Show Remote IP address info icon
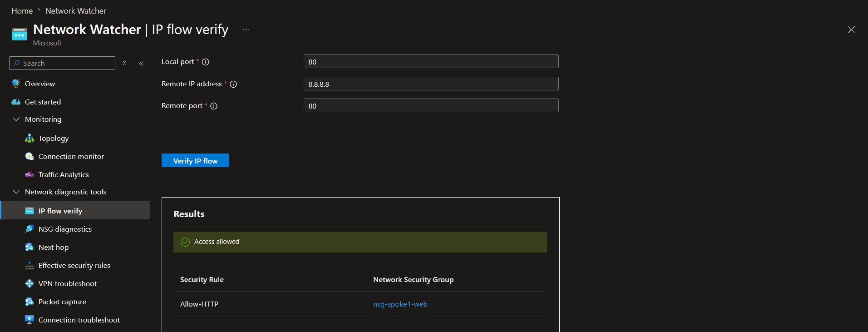This screenshot has width=868, height=332. [x=233, y=84]
